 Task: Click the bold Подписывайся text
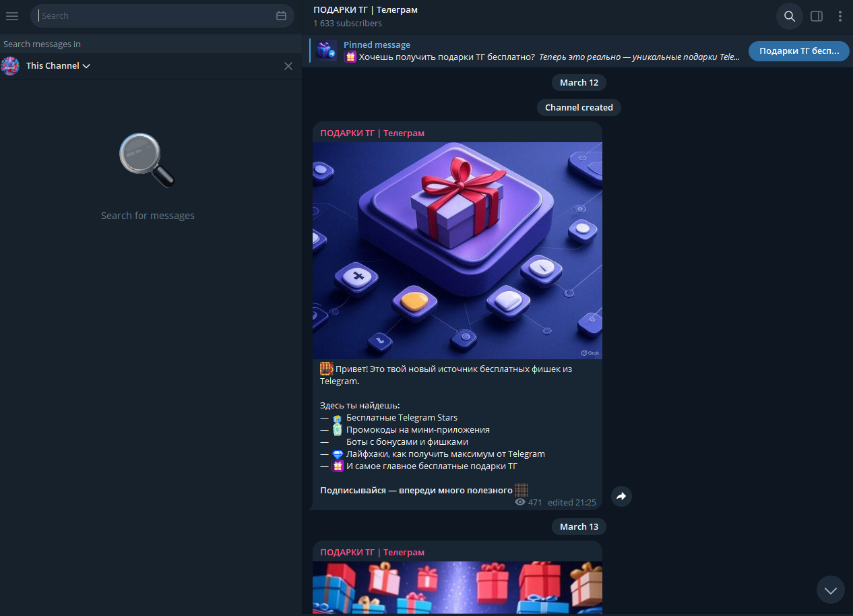pos(416,491)
